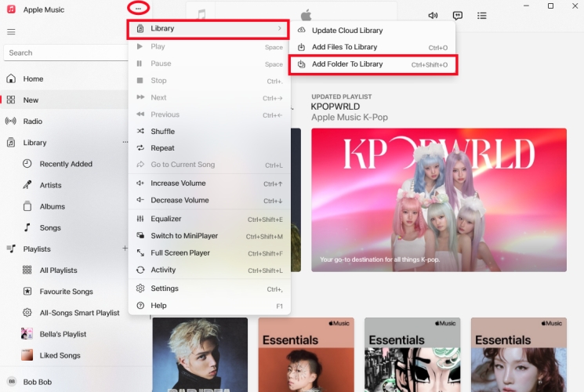Screen dimensions: 584x392
Task: Select Decrease Volume in the menu
Action: pyautogui.click(x=209, y=200)
